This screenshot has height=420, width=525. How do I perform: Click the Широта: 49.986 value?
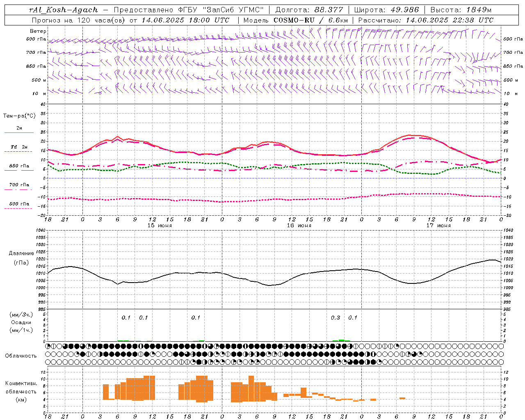(x=386, y=10)
